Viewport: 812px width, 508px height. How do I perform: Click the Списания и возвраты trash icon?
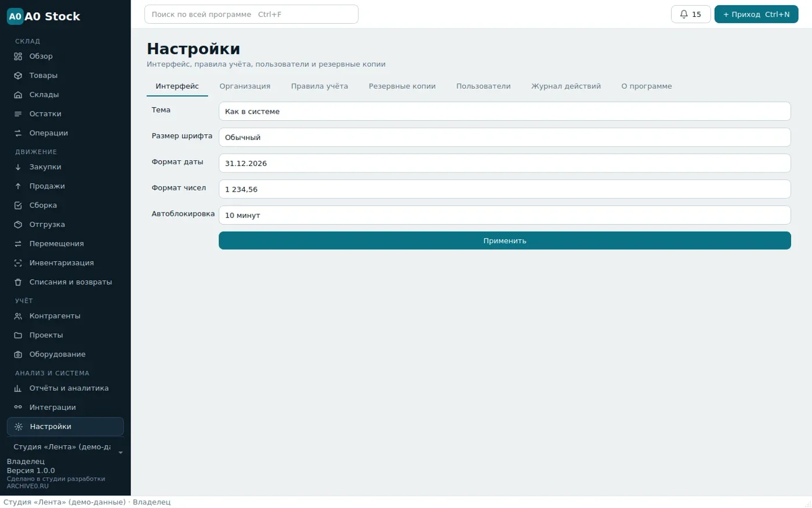pos(18,282)
